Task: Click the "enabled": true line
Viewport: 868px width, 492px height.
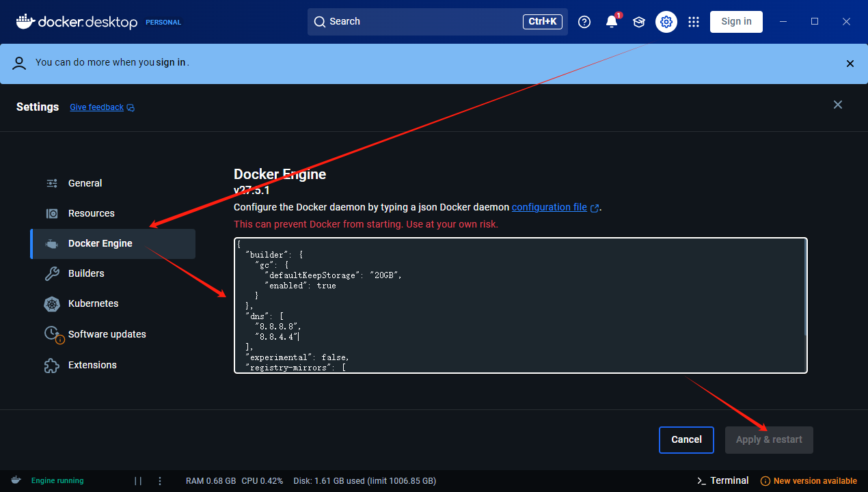Action: pyautogui.click(x=300, y=286)
